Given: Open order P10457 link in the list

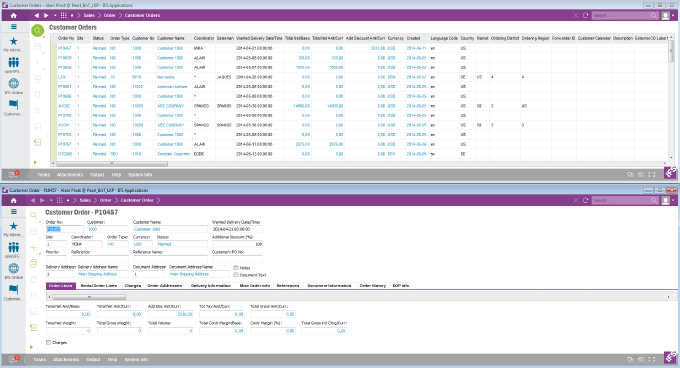Looking at the screenshot, I should coord(65,48).
